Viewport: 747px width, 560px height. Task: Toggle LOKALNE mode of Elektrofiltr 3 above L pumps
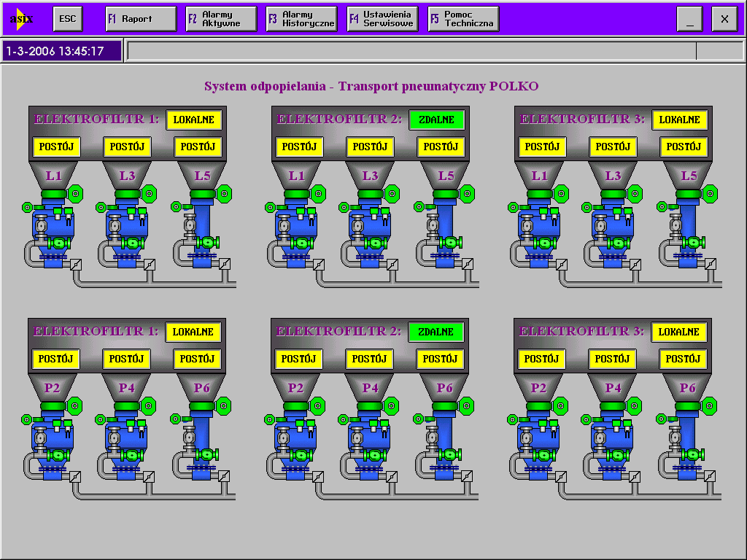tap(679, 120)
